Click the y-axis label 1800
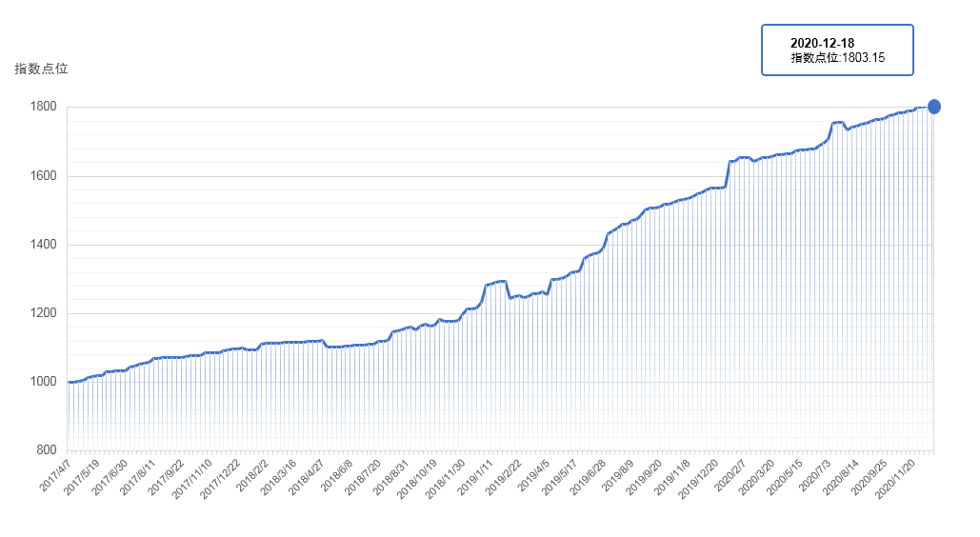Image resolution: width=980 pixels, height=537 pixels. point(43,107)
